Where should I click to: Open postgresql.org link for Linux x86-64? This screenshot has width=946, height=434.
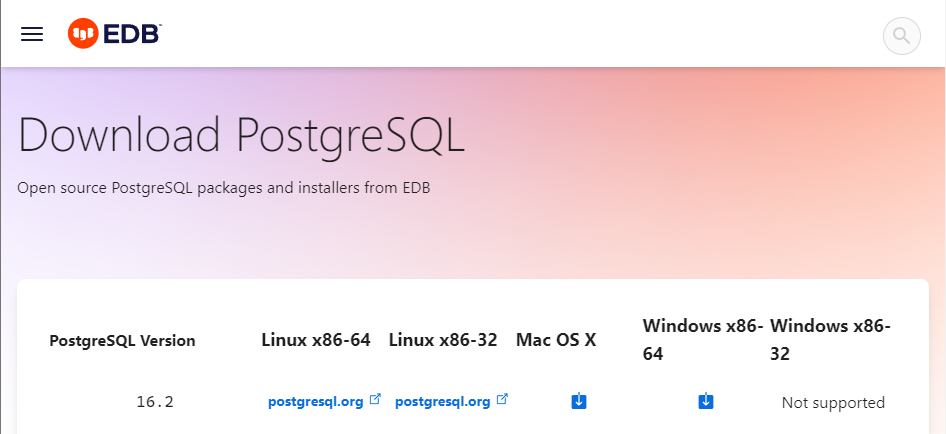coord(316,402)
